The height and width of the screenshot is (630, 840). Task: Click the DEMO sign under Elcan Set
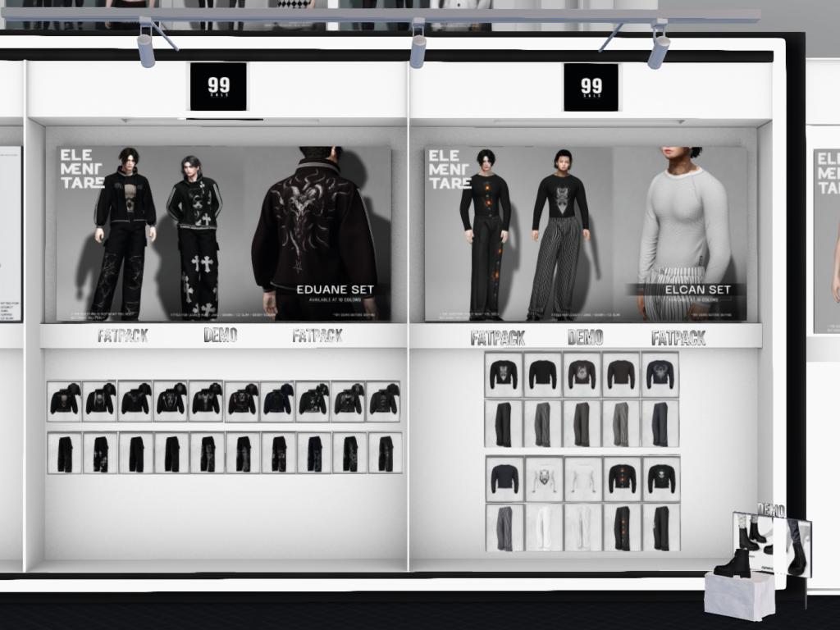(585, 337)
